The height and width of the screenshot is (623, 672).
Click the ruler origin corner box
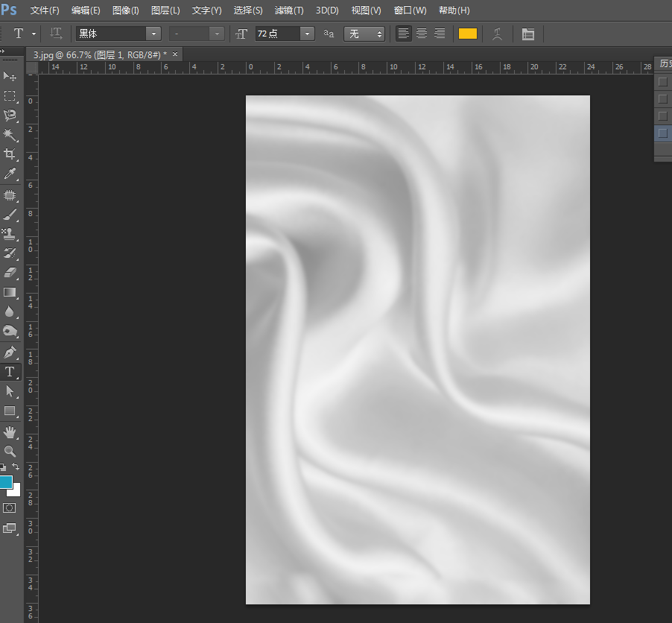tap(32, 68)
